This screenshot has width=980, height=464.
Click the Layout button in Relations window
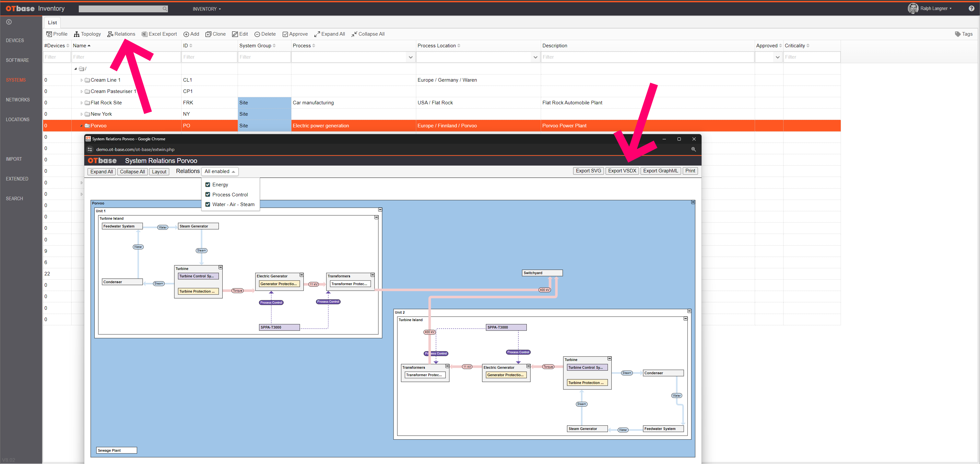click(x=159, y=171)
